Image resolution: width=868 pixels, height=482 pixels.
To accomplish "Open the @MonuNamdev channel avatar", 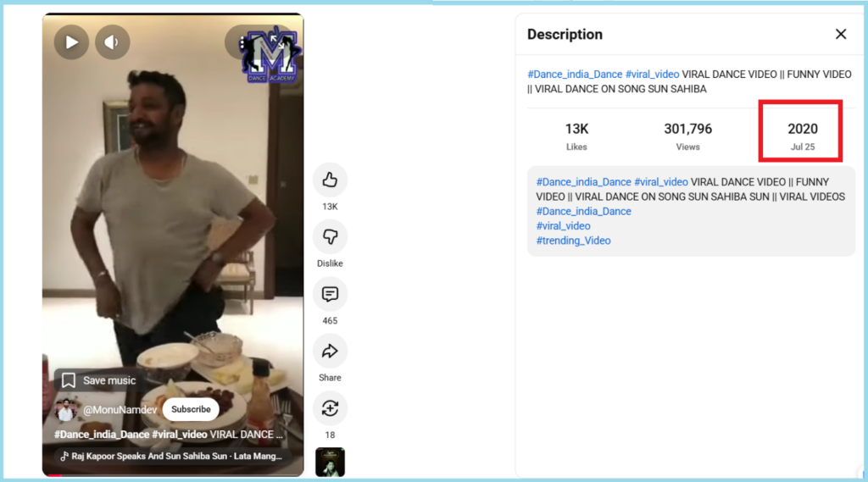I will coord(65,409).
